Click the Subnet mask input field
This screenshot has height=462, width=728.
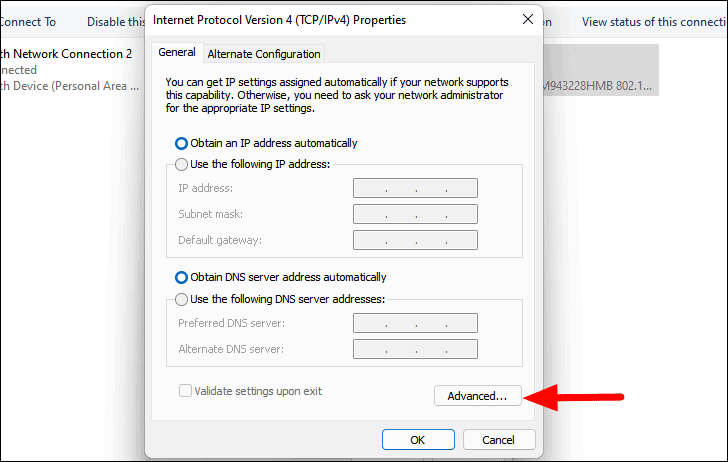[415, 214]
